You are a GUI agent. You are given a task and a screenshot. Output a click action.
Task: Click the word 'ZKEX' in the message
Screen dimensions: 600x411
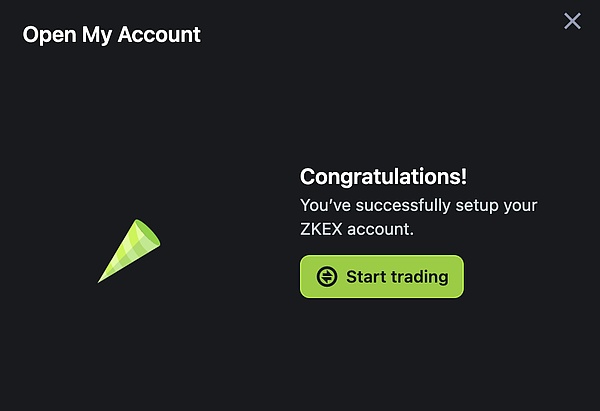[x=321, y=229]
